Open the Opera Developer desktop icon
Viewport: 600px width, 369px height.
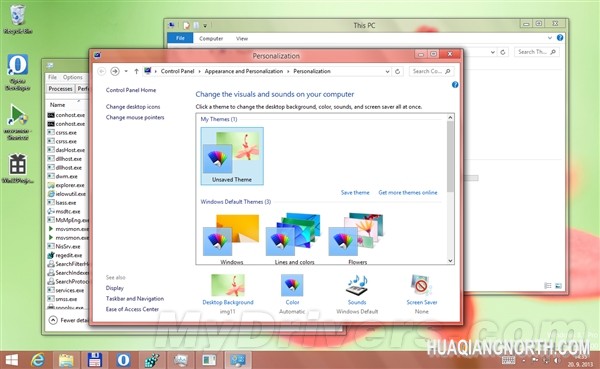tap(18, 72)
